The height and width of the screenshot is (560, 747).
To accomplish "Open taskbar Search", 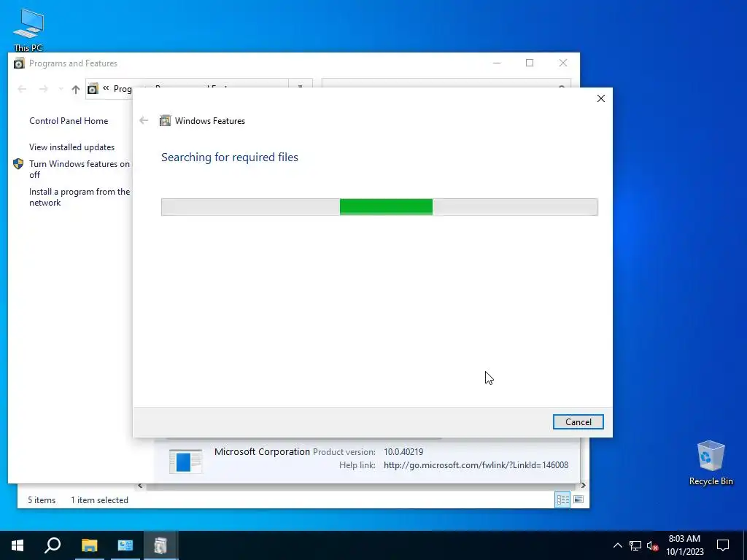I will point(53,545).
